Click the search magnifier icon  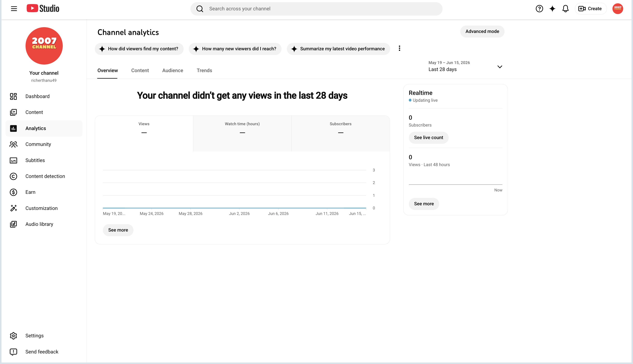click(x=200, y=9)
